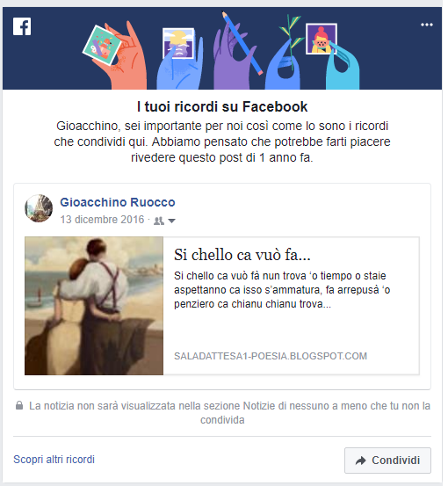Open the 'Si chello ca vuò fa...' title
This screenshot has width=448, height=486.
pos(242,255)
